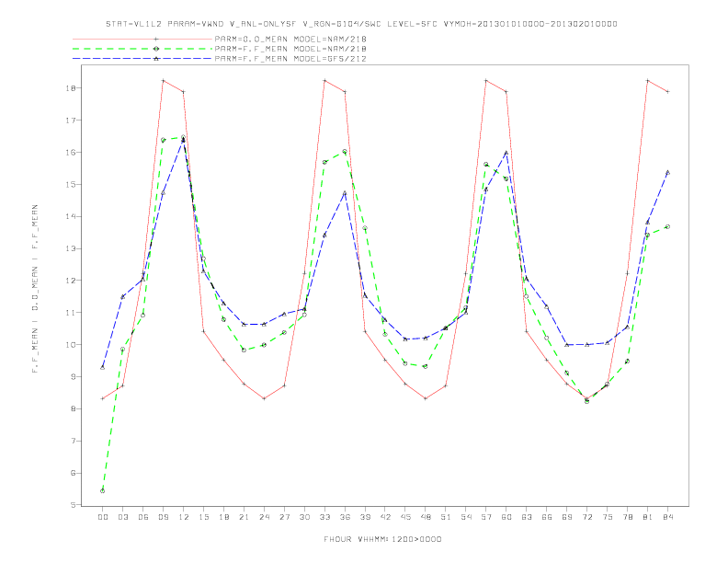Click y-axis tick value 8
Image resolution: width=728 pixels, height=563 pixels.
[x=74, y=408]
